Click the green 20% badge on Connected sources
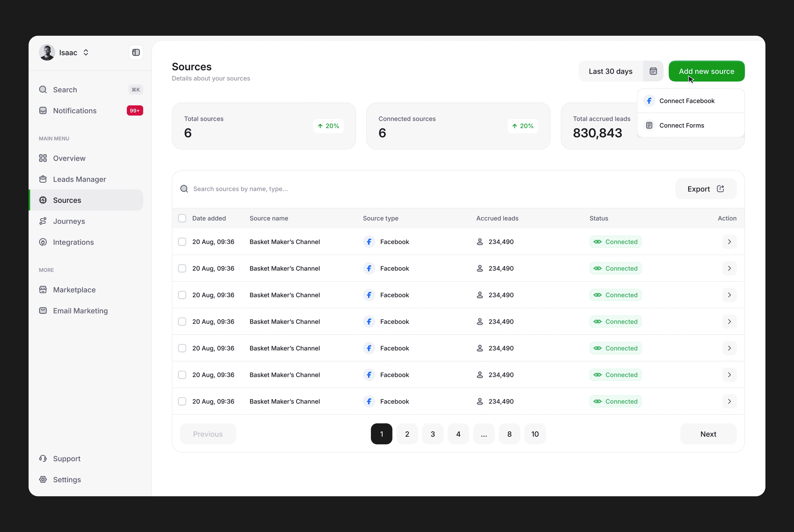 coord(523,126)
